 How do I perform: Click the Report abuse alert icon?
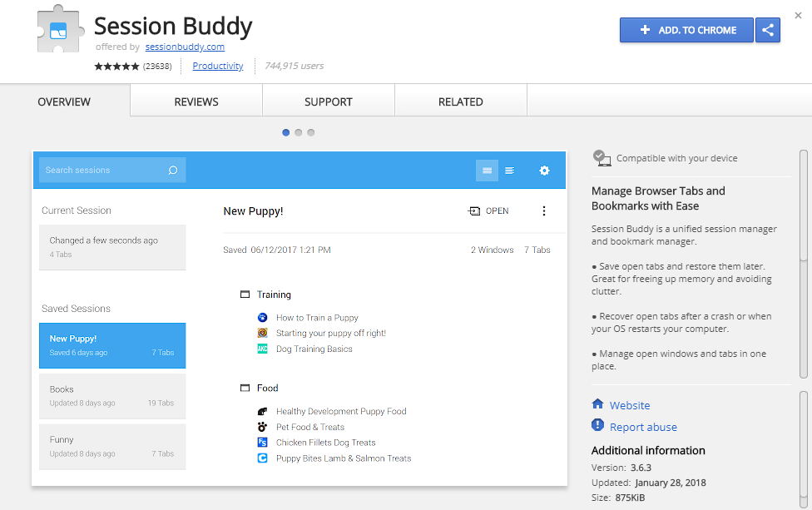(597, 426)
